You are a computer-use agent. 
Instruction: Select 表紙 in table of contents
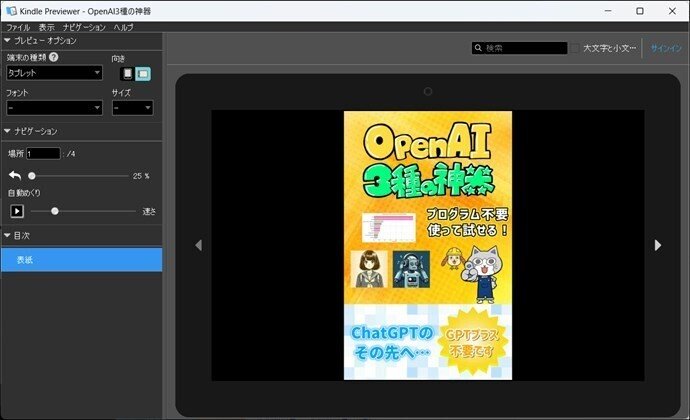click(81, 260)
